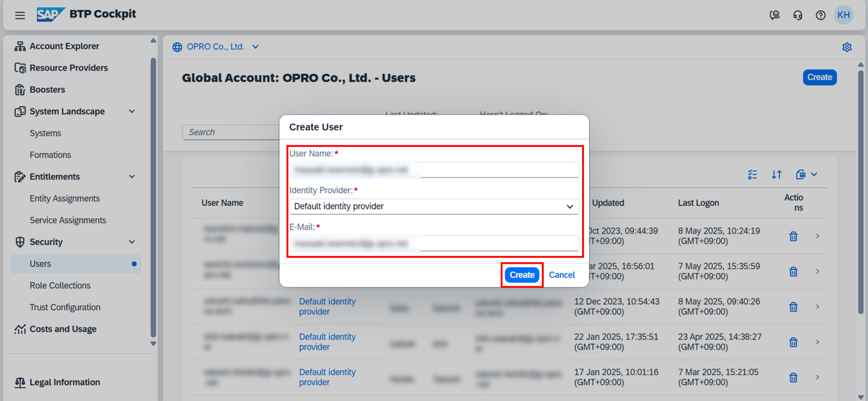Click the main page vertical scrollbar
Image resolution: width=868 pixels, height=401 pixels.
coord(860,192)
